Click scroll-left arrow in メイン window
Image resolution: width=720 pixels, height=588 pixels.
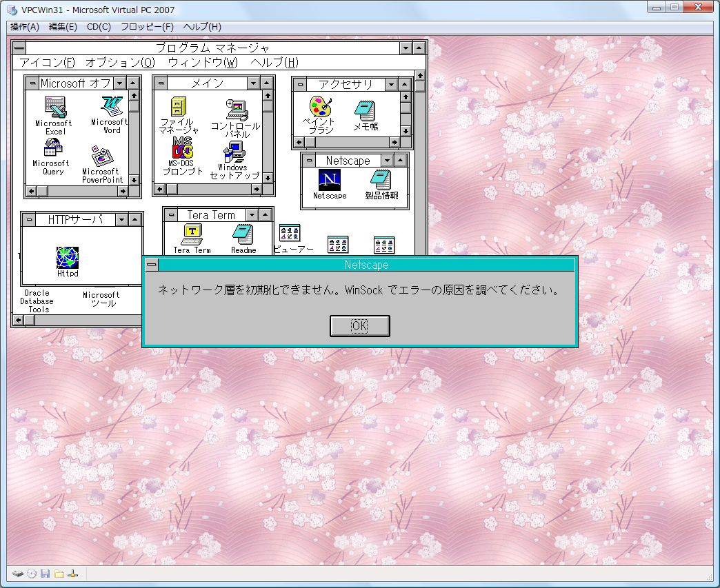pos(159,189)
